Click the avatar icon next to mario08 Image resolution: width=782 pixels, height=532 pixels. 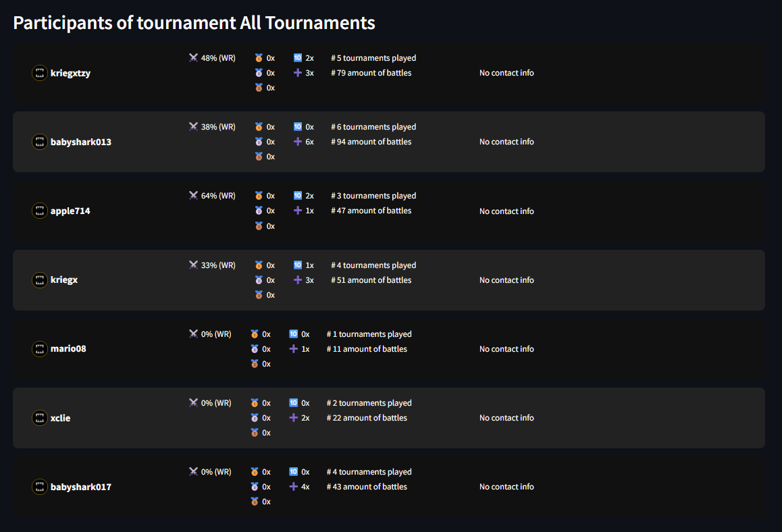point(39,348)
